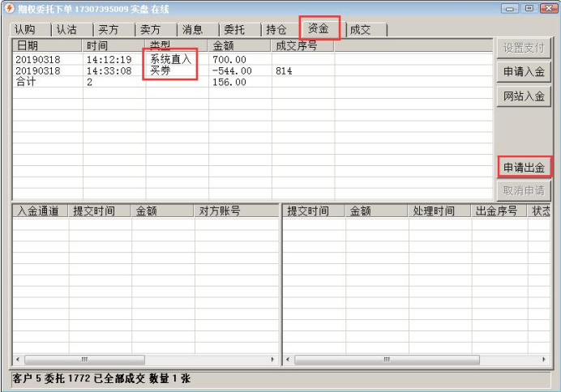Open the 消息 tab
Viewport: 561px width, 392px height.
pyautogui.click(x=193, y=29)
